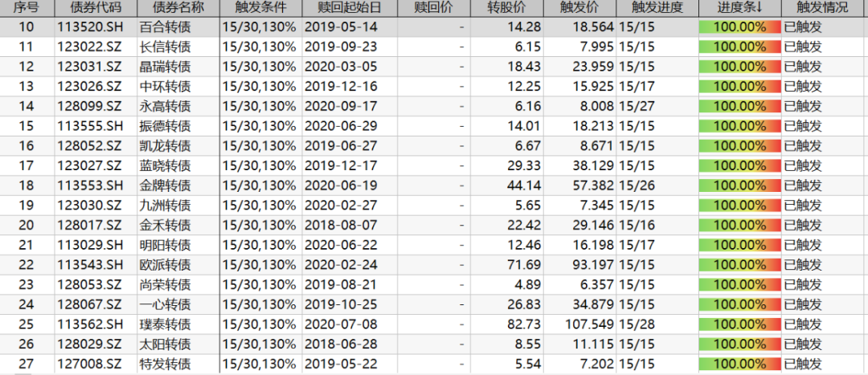This screenshot has height=375, width=868.
Task: Sort by 触发条件 column header
Action: [260, 8]
